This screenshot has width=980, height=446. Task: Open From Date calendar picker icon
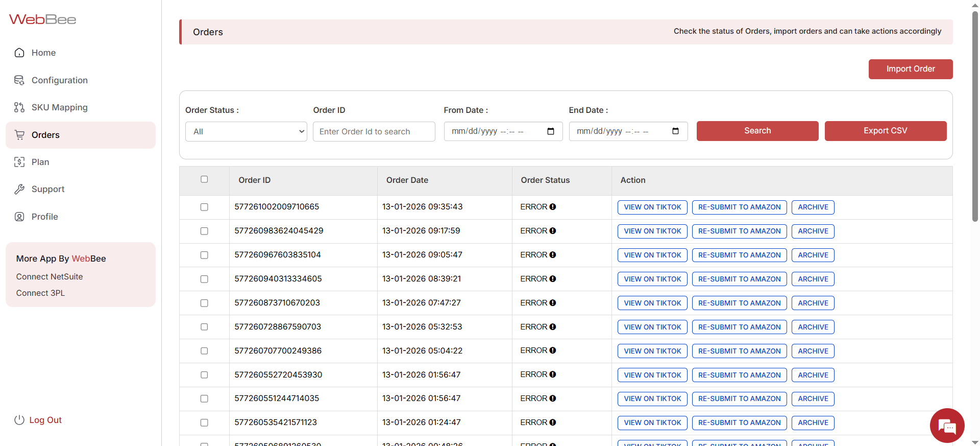[551, 131]
